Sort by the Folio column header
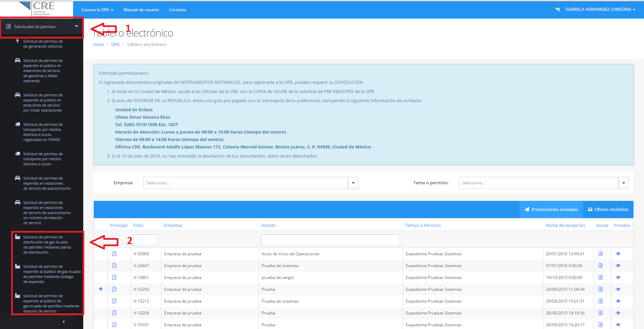The height and width of the screenshot is (329, 644). pyautogui.click(x=138, y=225)
